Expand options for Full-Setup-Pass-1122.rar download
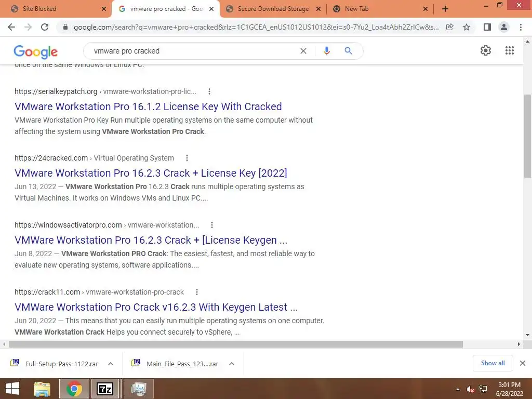Image resolution: width=532 pixels, height=399 pixels. (111, 364)
